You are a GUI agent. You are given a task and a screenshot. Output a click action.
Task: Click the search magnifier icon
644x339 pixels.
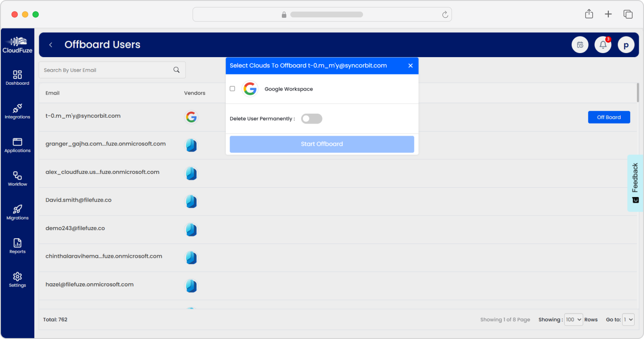pos(177,70)
